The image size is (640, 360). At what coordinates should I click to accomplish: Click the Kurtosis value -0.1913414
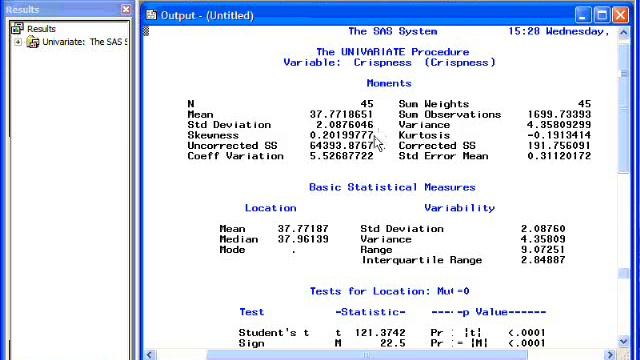point(559,135)
